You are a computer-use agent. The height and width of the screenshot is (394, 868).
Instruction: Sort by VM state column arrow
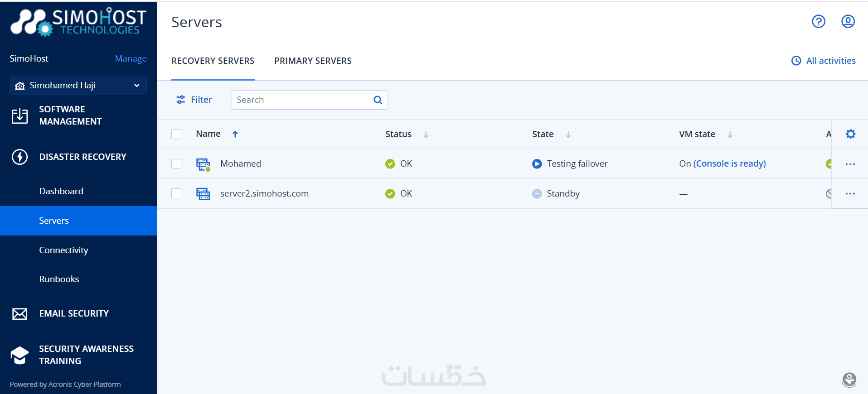click(x=730, y=135)
